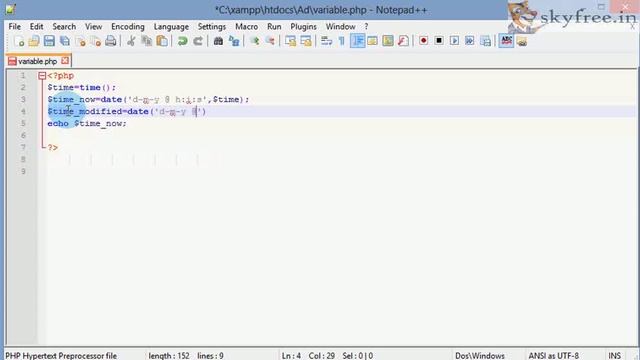This screenshot has height=360, width=640.
Task: Click the closing '?>' tag
Action: (53, 147)
